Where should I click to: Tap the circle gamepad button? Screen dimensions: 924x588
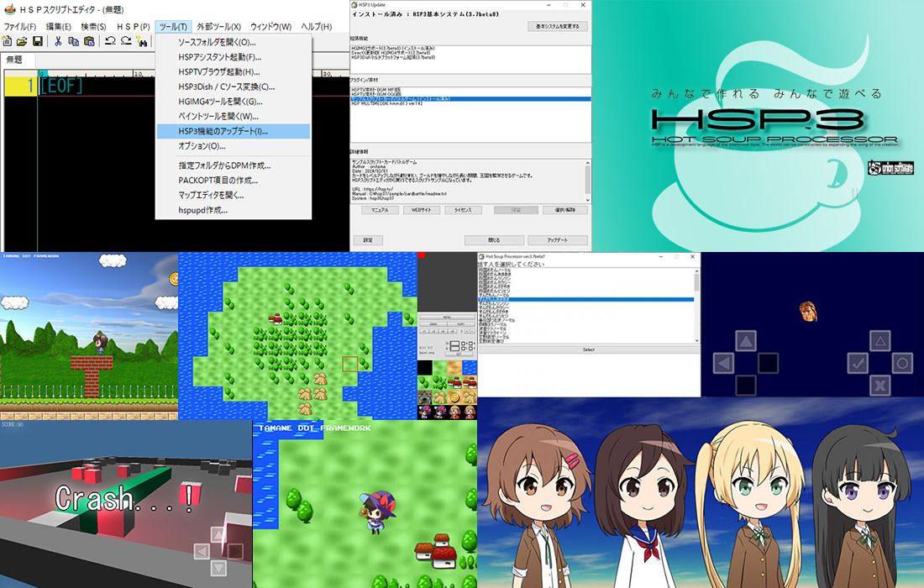tap(902, 364)
